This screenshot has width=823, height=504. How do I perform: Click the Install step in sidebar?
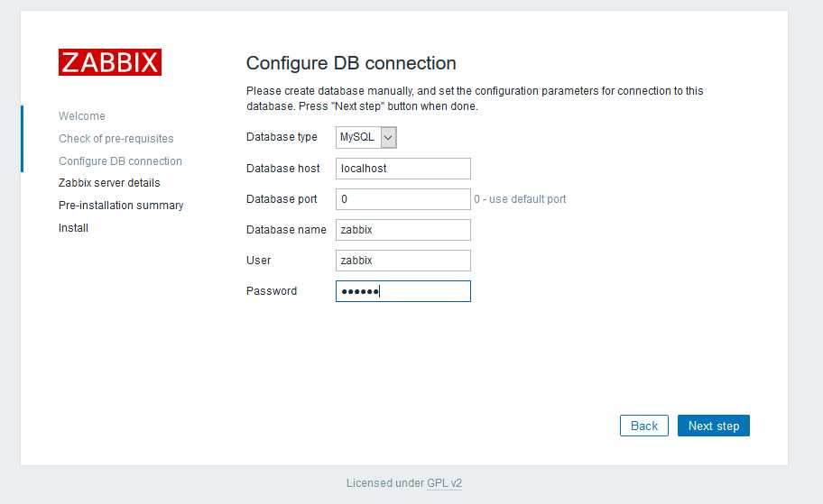pos(74,228)
